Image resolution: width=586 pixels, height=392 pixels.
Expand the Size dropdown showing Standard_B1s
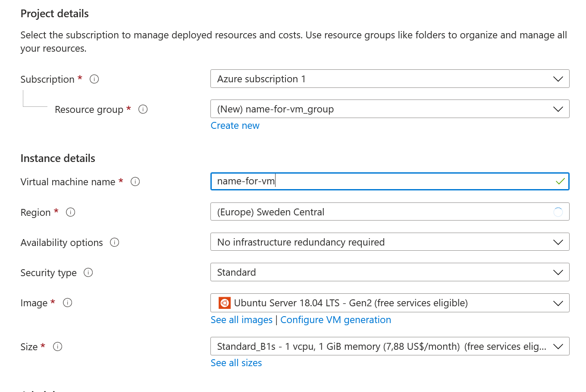389,346
